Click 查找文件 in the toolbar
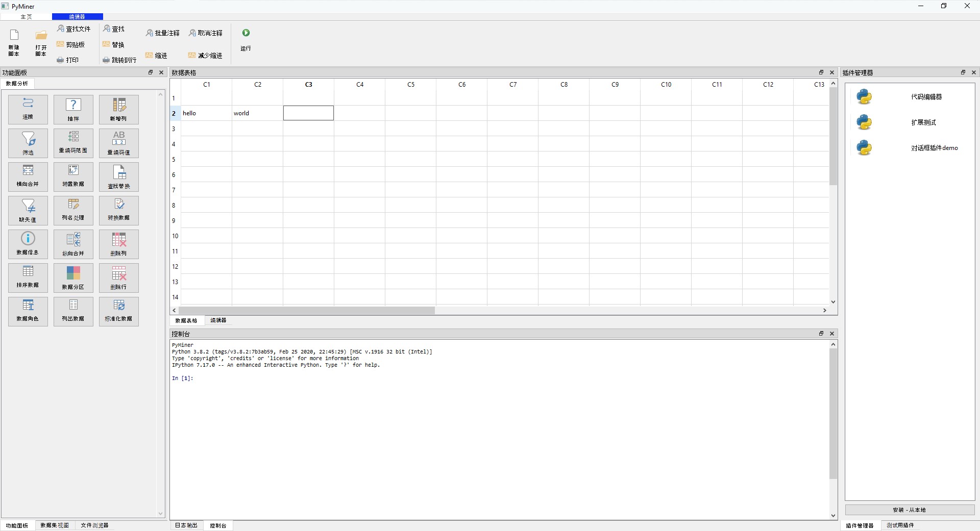This screenshot has height=531, width=980. tap(73, 29)
